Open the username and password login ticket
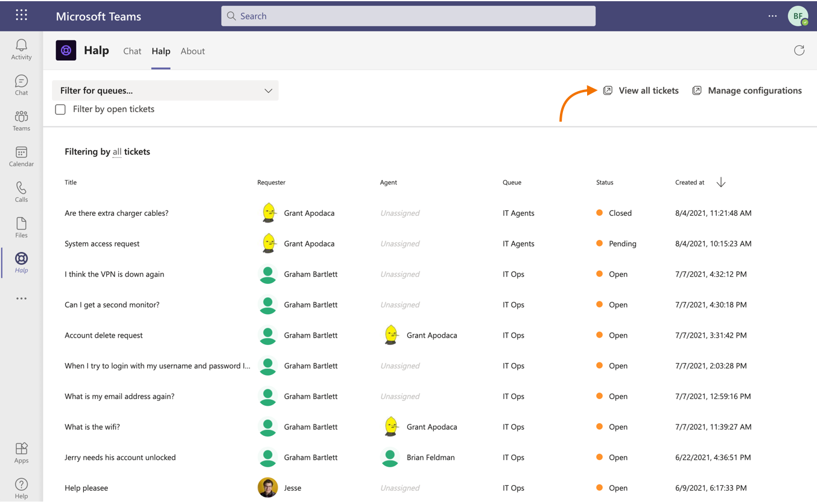 [x=157, y=365]
